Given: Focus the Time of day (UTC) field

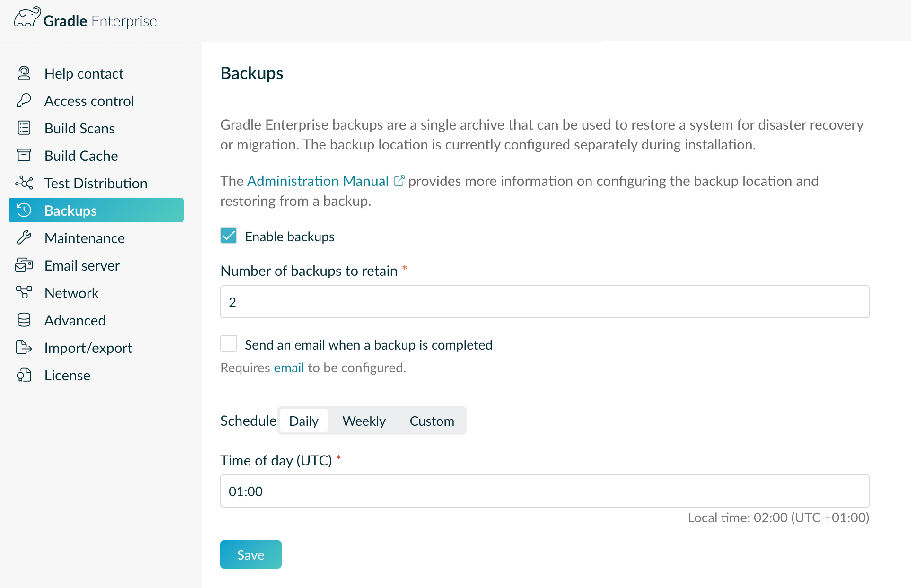Looking at the screenshot, I should [x=544, y=491].
